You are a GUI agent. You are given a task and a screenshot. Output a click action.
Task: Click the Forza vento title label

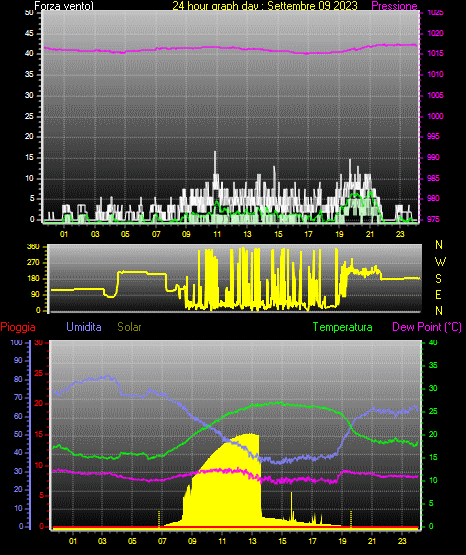click(64, 6)
